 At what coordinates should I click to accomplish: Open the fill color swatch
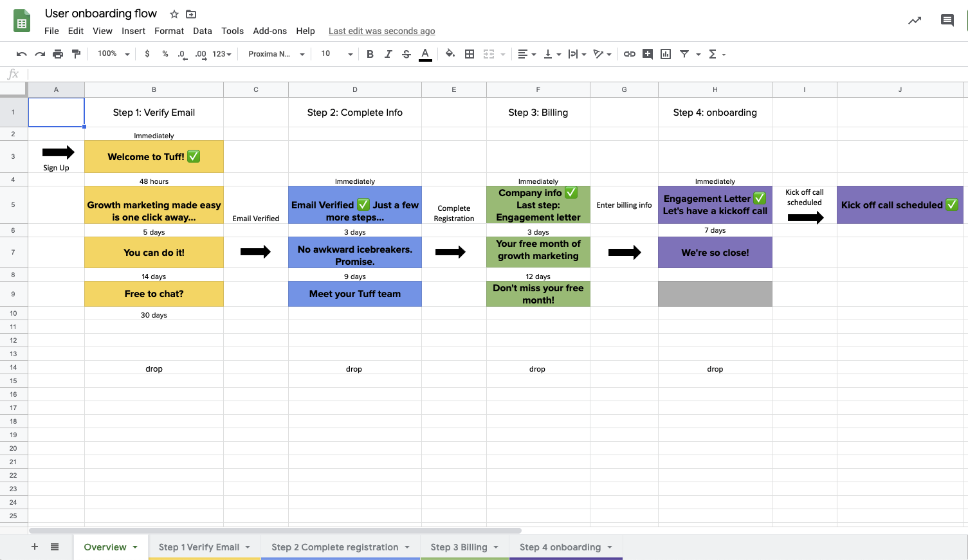click(x=450, y=54)
